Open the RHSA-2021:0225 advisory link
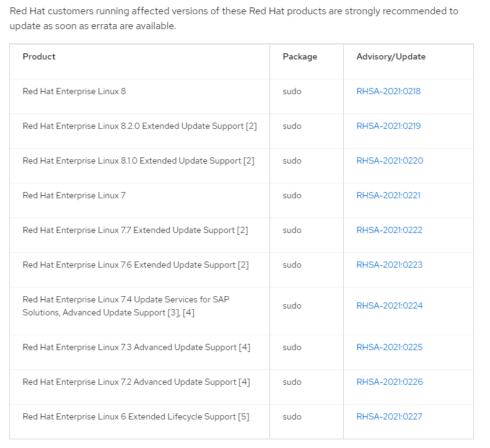 [389, 347]
